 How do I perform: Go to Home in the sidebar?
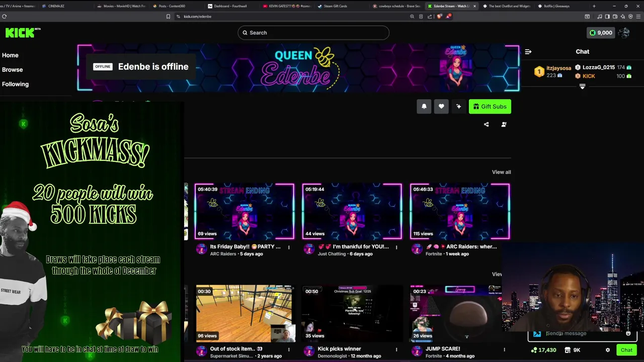coord(10,55)
